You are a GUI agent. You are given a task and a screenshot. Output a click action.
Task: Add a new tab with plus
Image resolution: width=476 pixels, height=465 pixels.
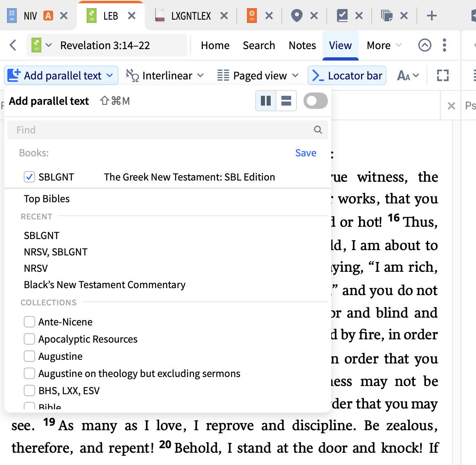(x=431, y=16)
